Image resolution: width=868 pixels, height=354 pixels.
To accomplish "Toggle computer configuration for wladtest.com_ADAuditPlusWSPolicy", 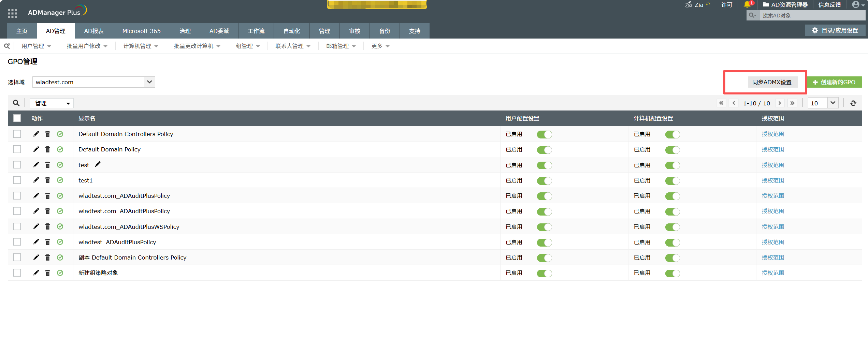I will 672,227.
